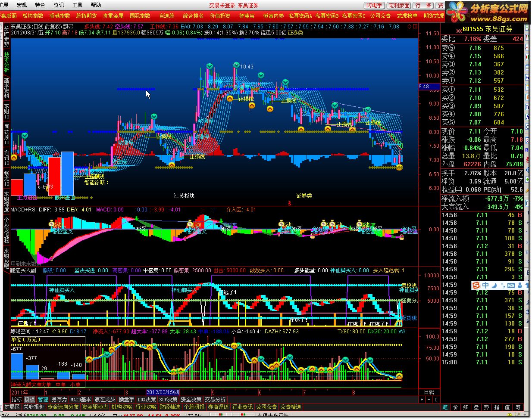
Task: Toggle Sogou punctuation mode icon
Action: click(503, 286)
